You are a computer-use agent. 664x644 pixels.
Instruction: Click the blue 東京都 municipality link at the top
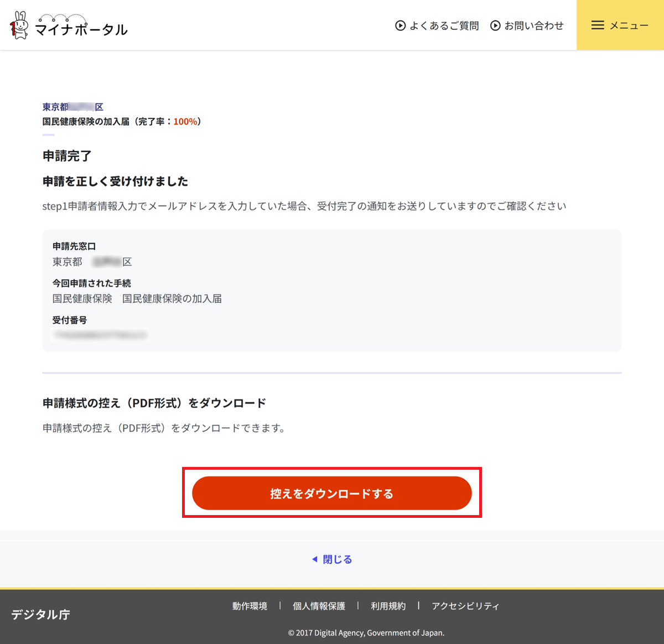[72, 107]
